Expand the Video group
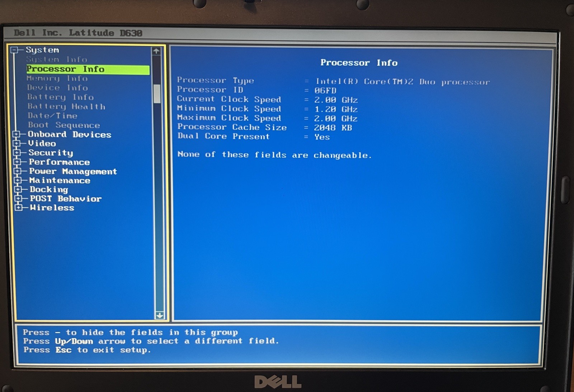Image resolution: width=574 pixels, height=392 pixels. click(x=17, y=143)
